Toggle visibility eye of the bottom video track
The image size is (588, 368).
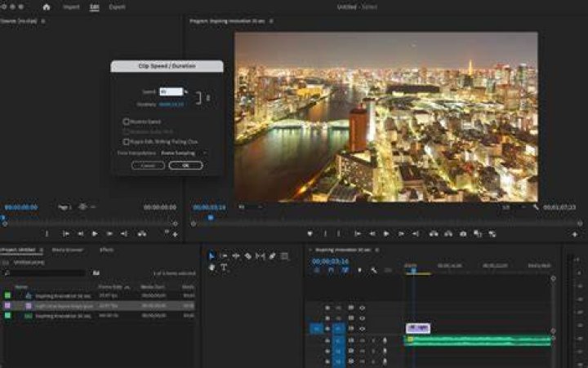click(363, 329)
